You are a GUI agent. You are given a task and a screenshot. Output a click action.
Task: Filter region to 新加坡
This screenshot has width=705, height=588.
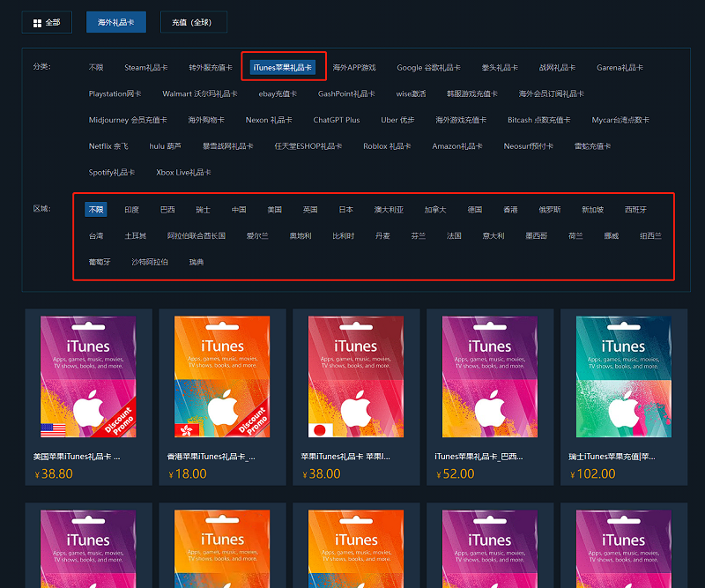(x=592, y=210)
